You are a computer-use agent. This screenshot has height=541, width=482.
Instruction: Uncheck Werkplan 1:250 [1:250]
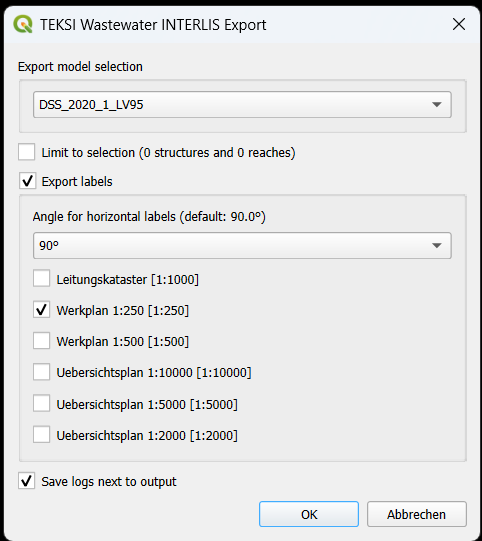click(41, 310)
